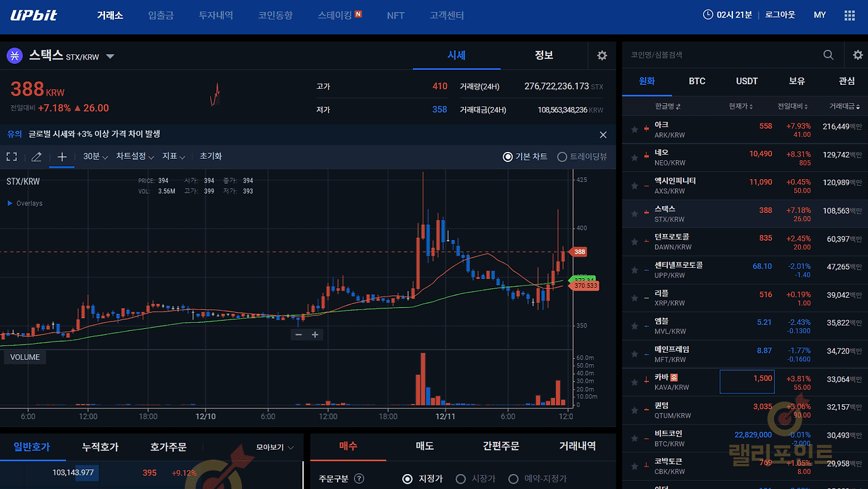Click the fullscreen chart icon

(12, 157)
